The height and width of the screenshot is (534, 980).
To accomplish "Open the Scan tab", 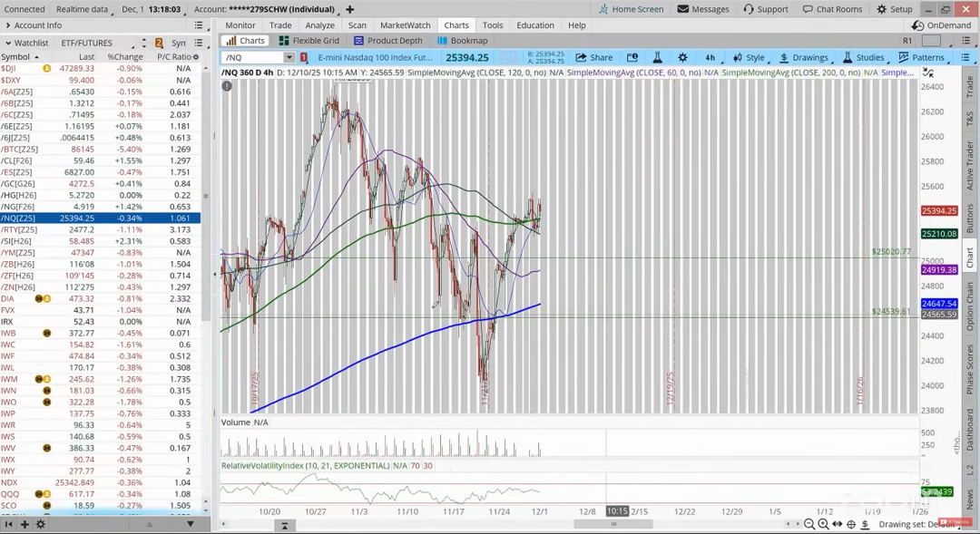I will (x=357, y=25).
